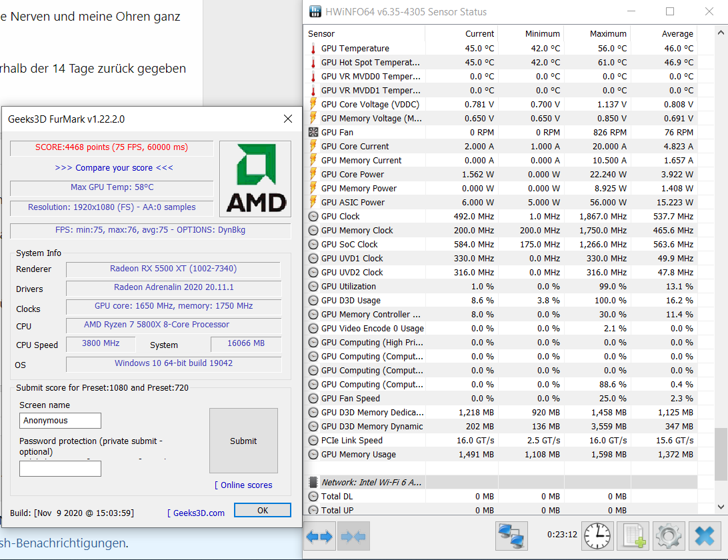728x560 pixels.
Task: Click the Maximum column header
Action: tap(597, 33)
